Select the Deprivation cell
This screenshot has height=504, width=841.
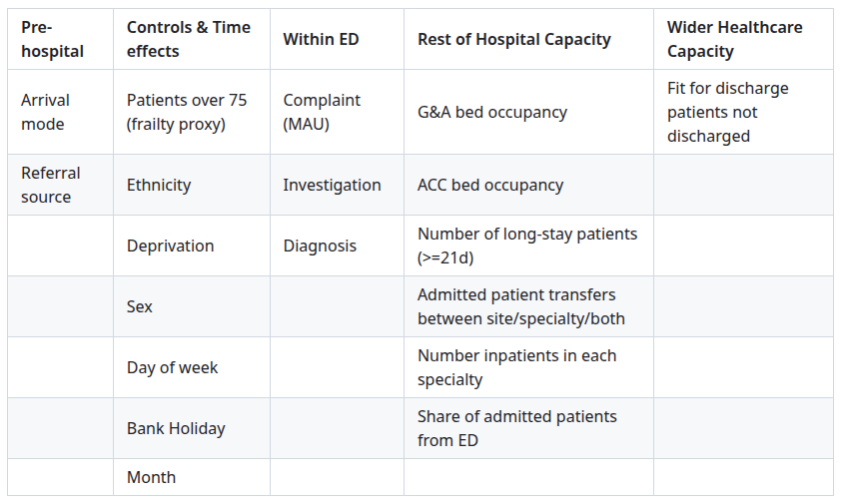click(170, 246)
